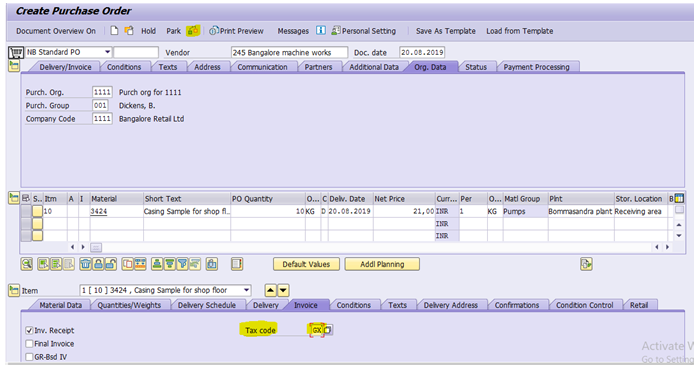Open the header Address tab
The width and height of the screenshot is (699, 371).
207,67
